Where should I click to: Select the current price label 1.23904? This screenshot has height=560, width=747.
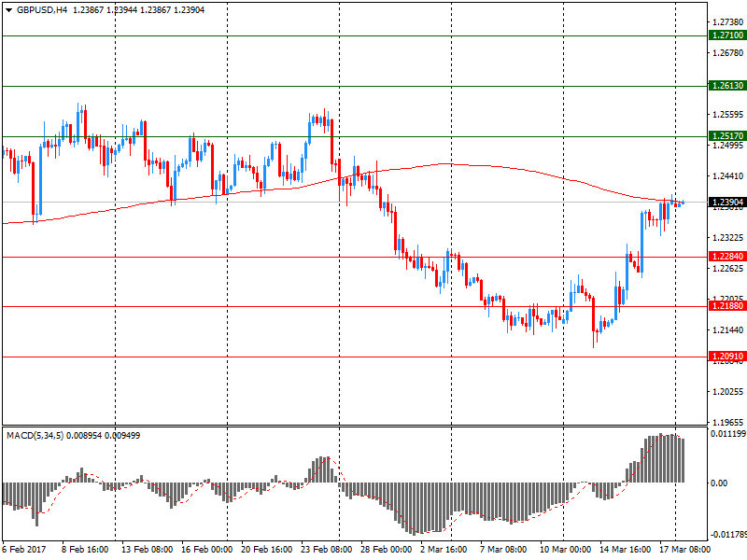pyautogui.click(x=727, y=203)
